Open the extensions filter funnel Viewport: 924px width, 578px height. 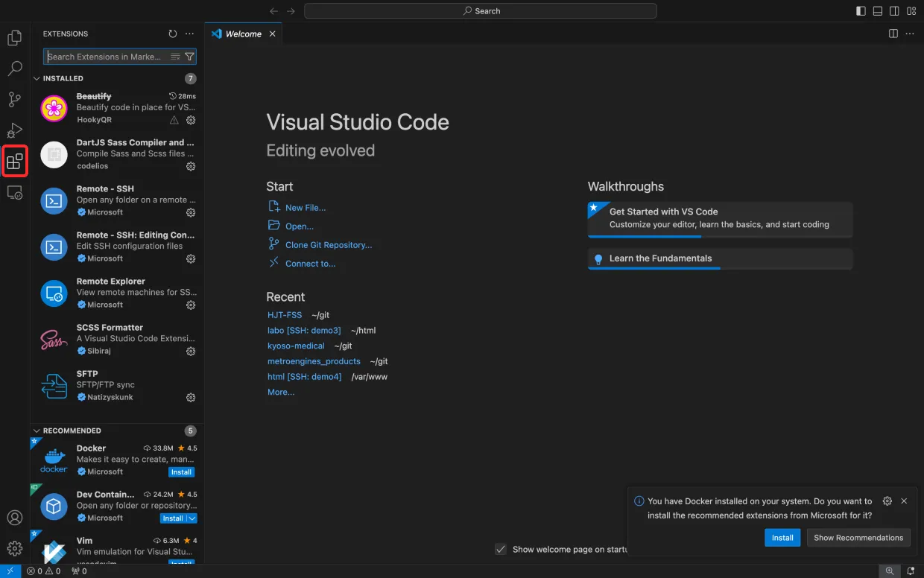coord(189,57)
